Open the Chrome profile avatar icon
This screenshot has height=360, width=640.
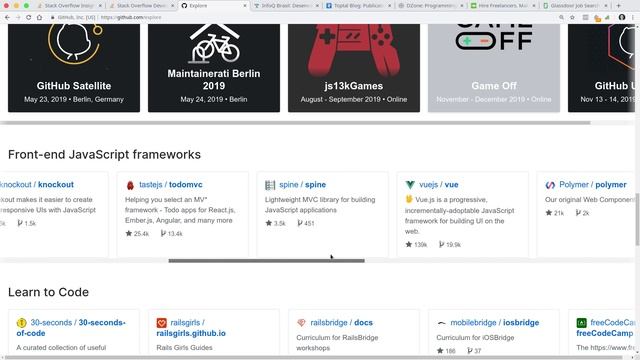(x=622, y=18)
